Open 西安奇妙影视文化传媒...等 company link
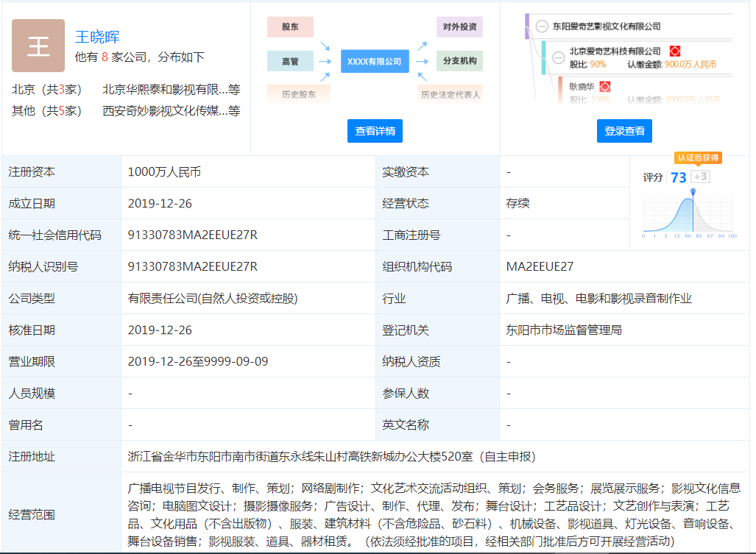 (x=172, y=111)
